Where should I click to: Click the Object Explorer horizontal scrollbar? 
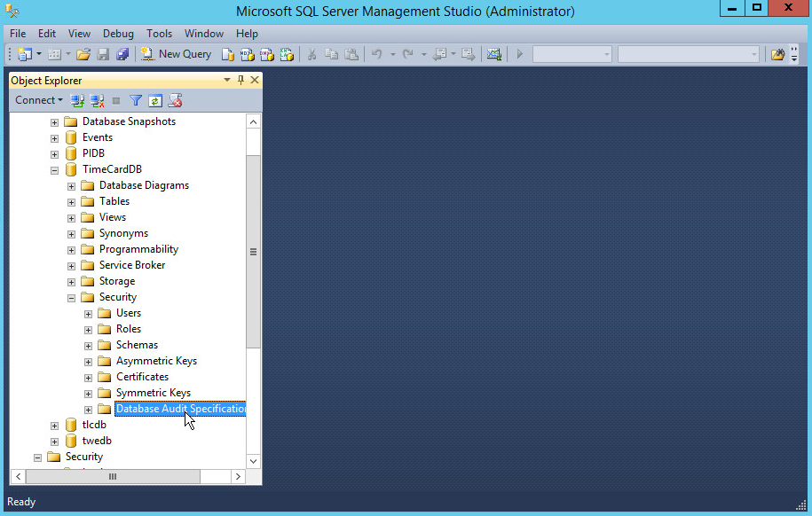click(x=112, y=477)
